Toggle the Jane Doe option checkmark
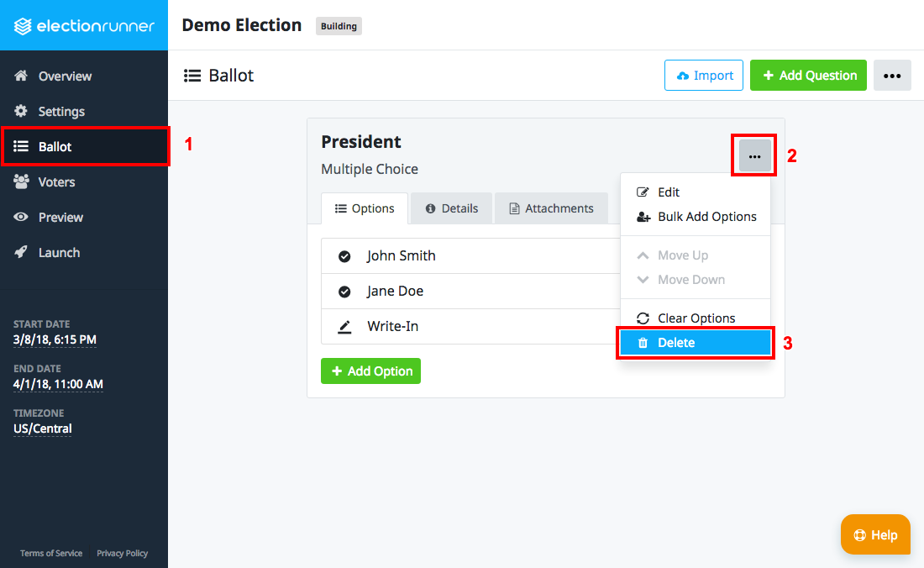The height and width of the screenshot is (568, 924). point(344,292)
